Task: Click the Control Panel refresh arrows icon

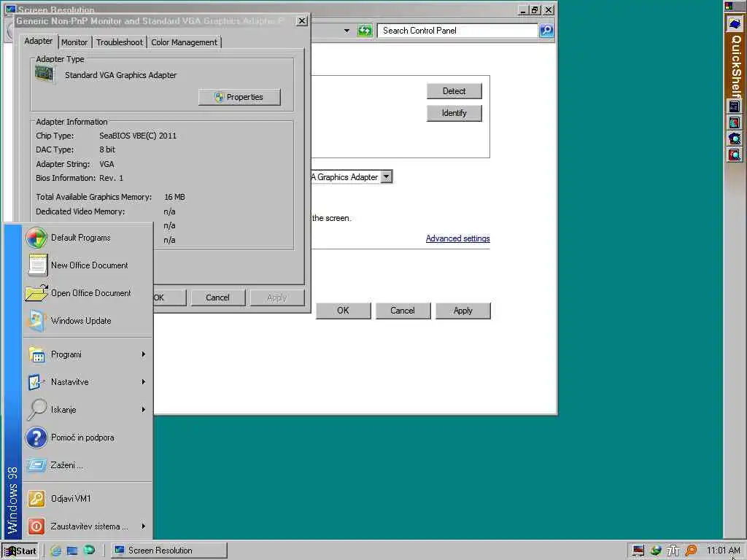Action: coord(365,31)
